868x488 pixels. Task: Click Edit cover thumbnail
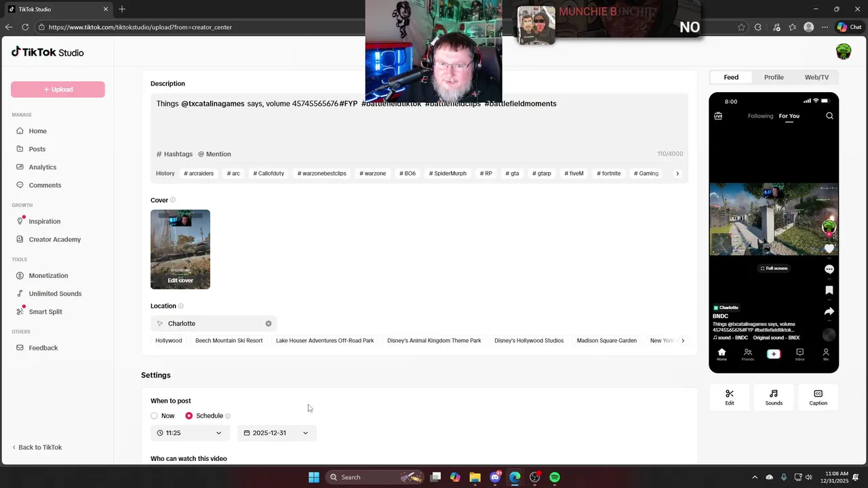click(x=180, y=249)
